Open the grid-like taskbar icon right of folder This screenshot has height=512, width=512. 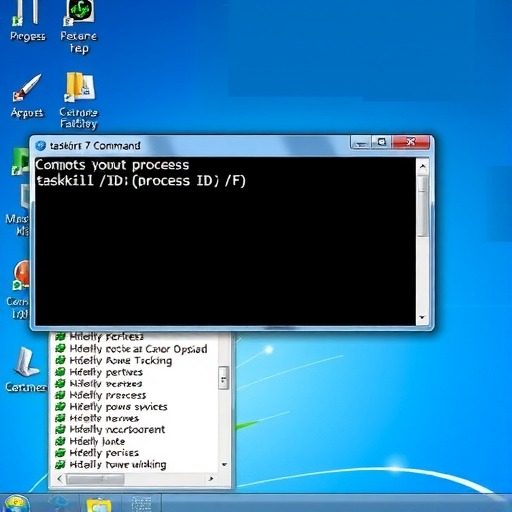tap(141, 504)
